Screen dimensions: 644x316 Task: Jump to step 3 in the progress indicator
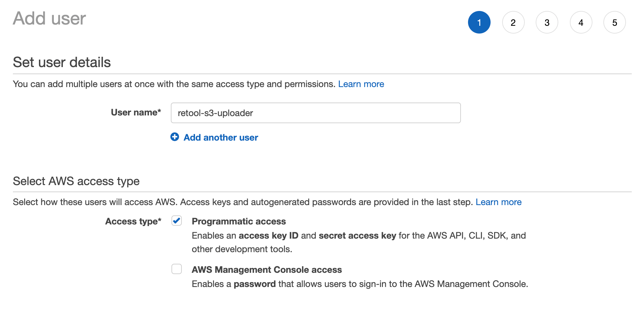coord(547,22)
